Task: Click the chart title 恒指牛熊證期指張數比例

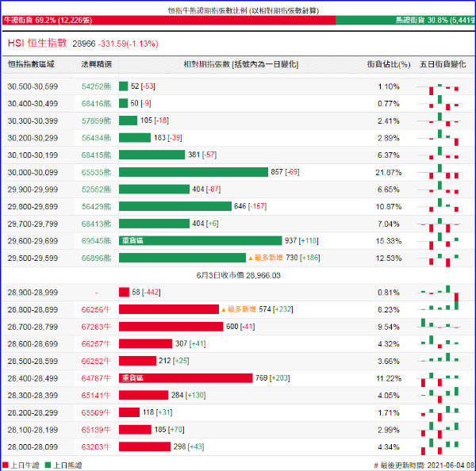Action: [x=244, y=10]
